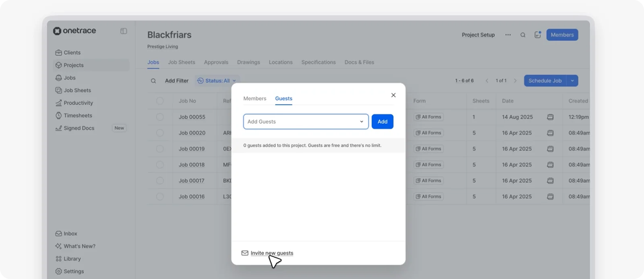Open the Inbox
This screenshot has width=644, height=279.
click(x=66, y=233)
